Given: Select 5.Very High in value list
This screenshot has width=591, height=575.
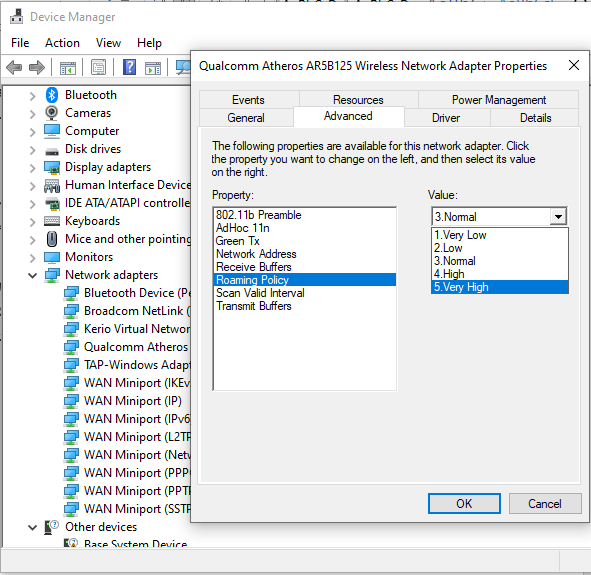Looking at the screenshot, I should [500, 287].
